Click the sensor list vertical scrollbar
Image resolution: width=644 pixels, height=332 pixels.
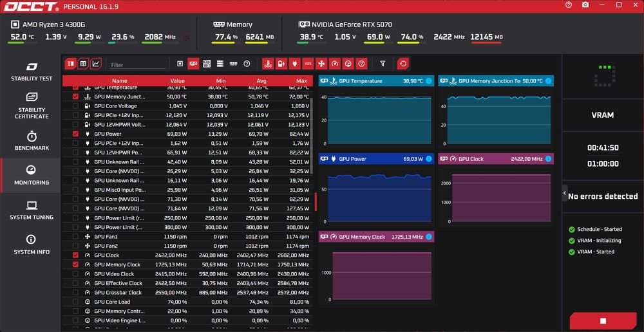[312, 135]
